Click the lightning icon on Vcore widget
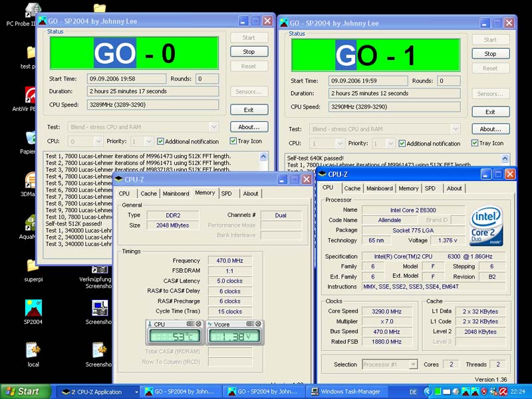Screen dimensions: 532x399 tap(209, 324)
